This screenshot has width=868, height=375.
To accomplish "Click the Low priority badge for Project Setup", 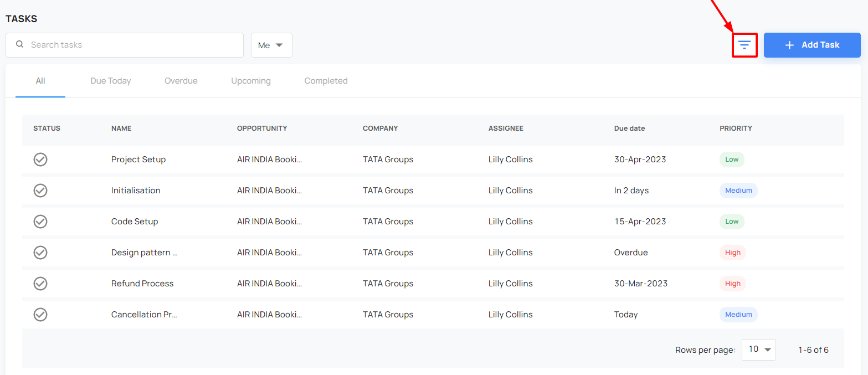I will [732, 160].
